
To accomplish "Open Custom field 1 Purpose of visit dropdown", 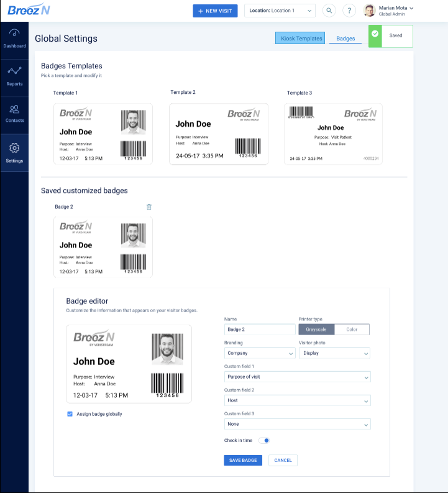I will [x=297, y=377].
